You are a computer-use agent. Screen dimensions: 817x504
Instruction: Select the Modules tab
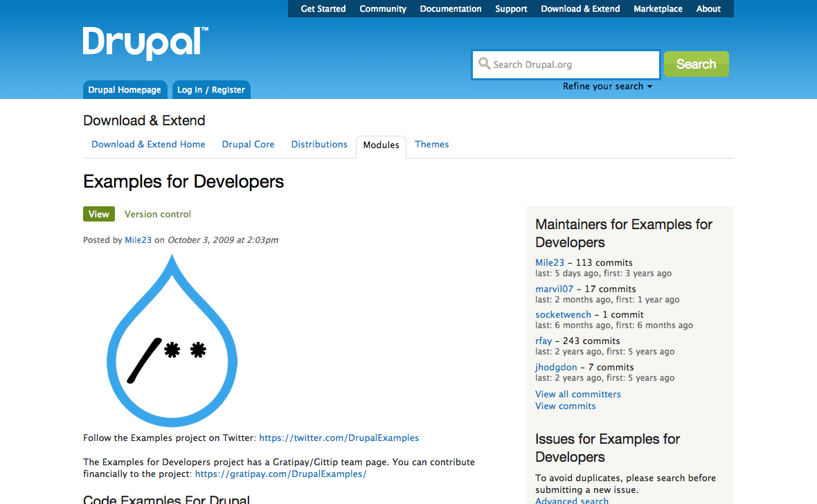(381, 145)
